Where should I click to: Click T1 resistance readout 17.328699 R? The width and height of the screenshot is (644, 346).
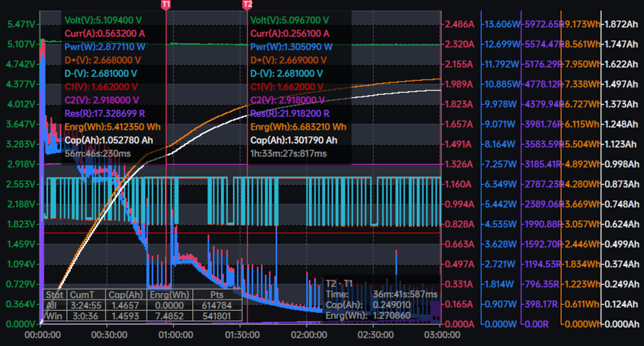pyautogui.click(x=104, y=113)
